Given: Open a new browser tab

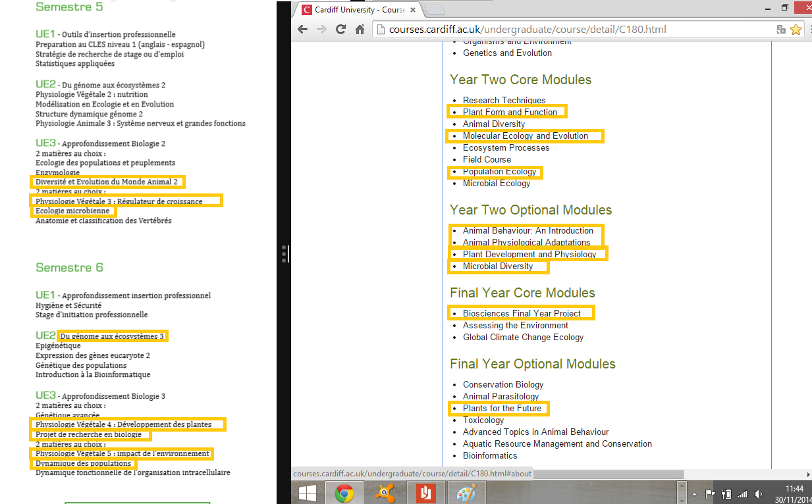Looking at the screenshot, I should click(435, 10).
